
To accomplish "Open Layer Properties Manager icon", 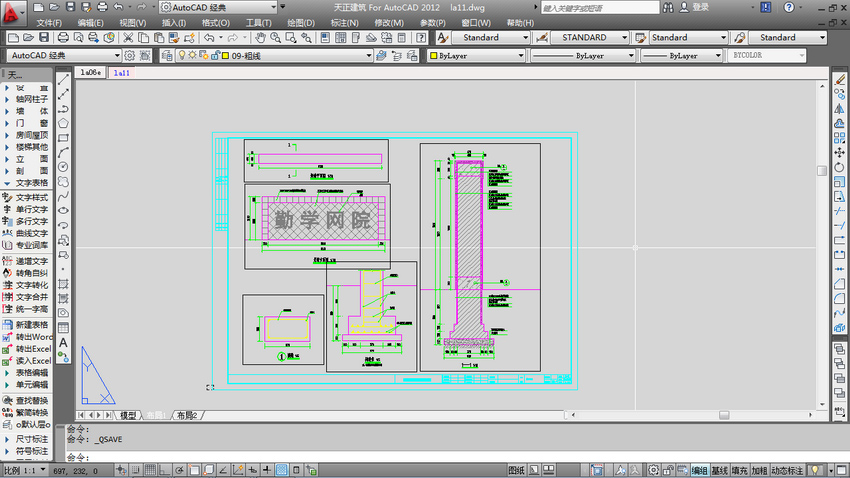I will 167,55.
